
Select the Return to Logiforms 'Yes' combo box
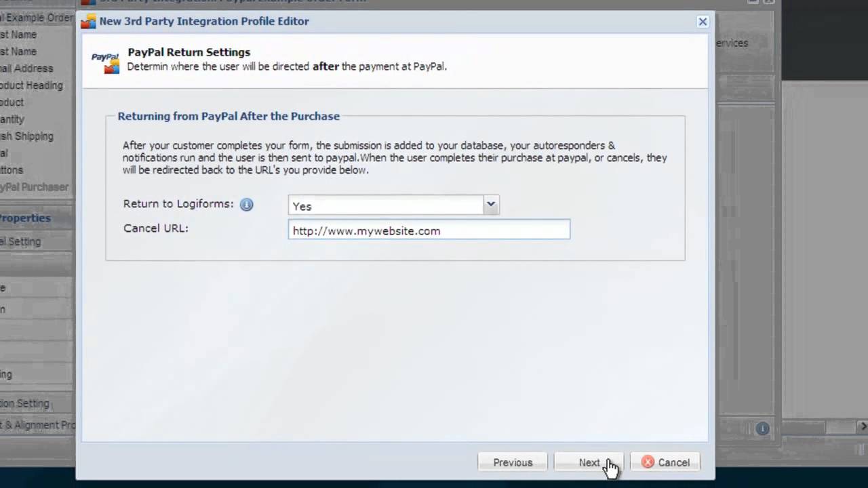click(x=385, y=205)
